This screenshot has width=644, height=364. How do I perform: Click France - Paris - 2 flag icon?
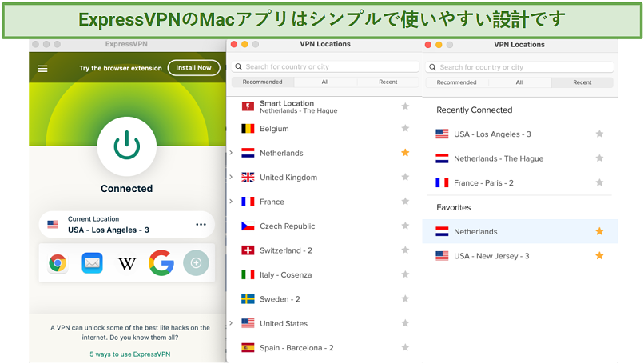point(442,182)
